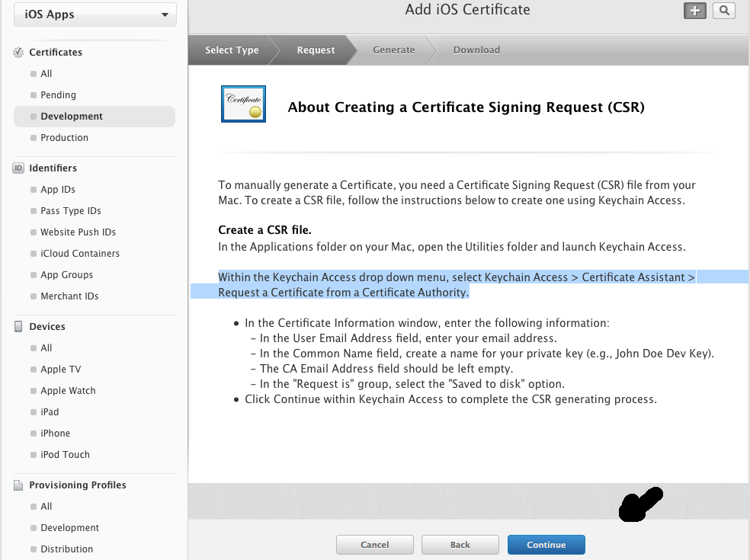Viewport: 750px width, 560px height.
Task: Click the Provisioning Profiles document icon
Action: (x=18, y=485)
